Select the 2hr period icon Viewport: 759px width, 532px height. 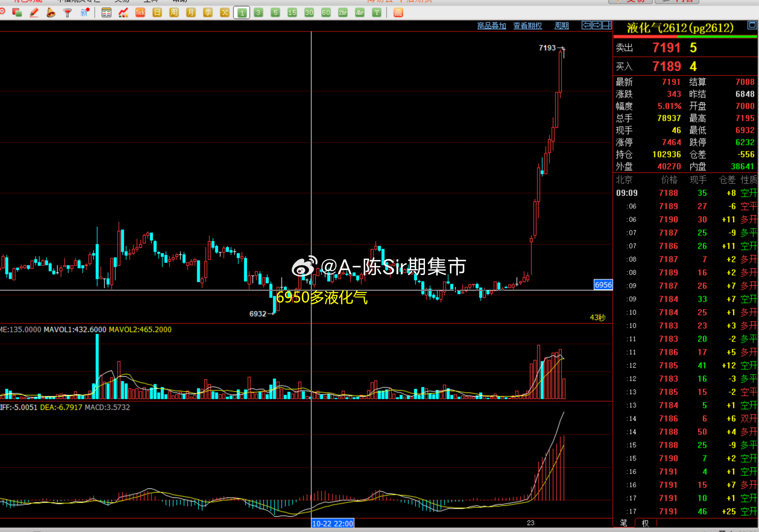[343, 13]
